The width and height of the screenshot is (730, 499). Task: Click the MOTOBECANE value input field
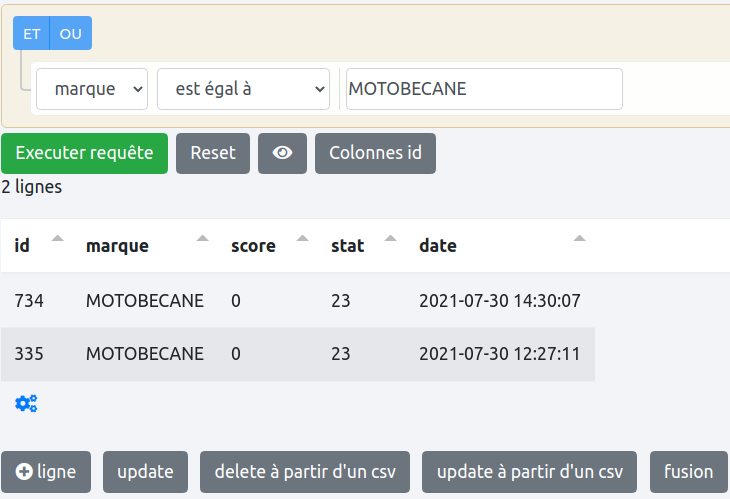coord(484,89)
